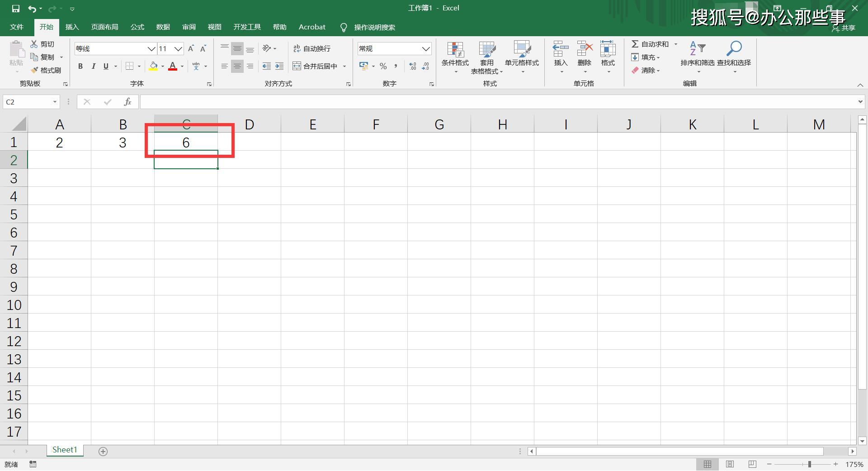Click the Insert Function fx icon
Viewport: 868px width, 471px height.
[127, 102]
